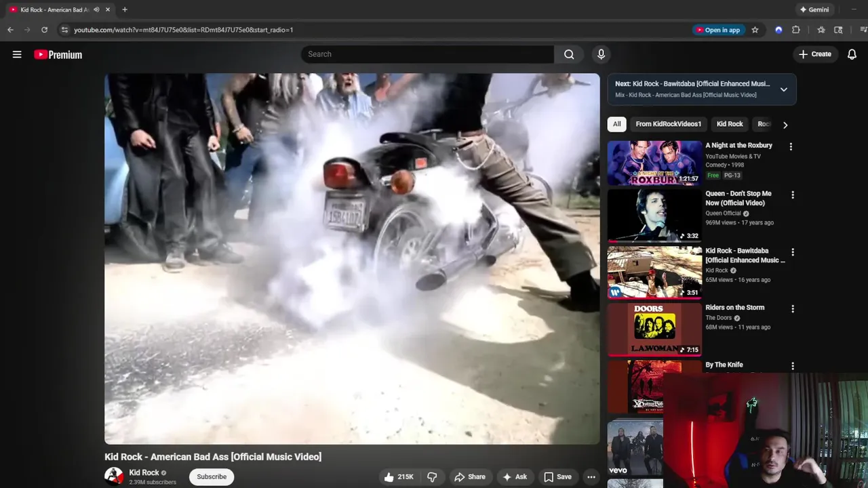Open Kid Rock Bawitdaba thumbnail

(654, 272)
